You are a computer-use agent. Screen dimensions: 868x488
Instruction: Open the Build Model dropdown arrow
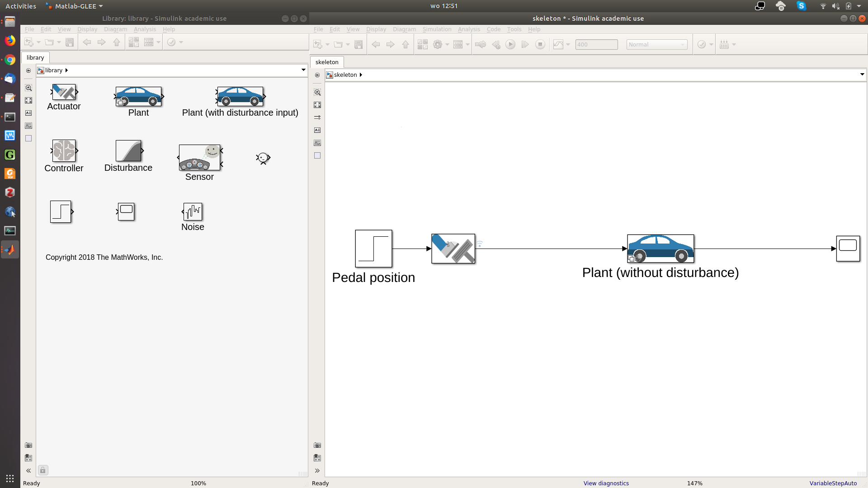[x=734, y=44]
